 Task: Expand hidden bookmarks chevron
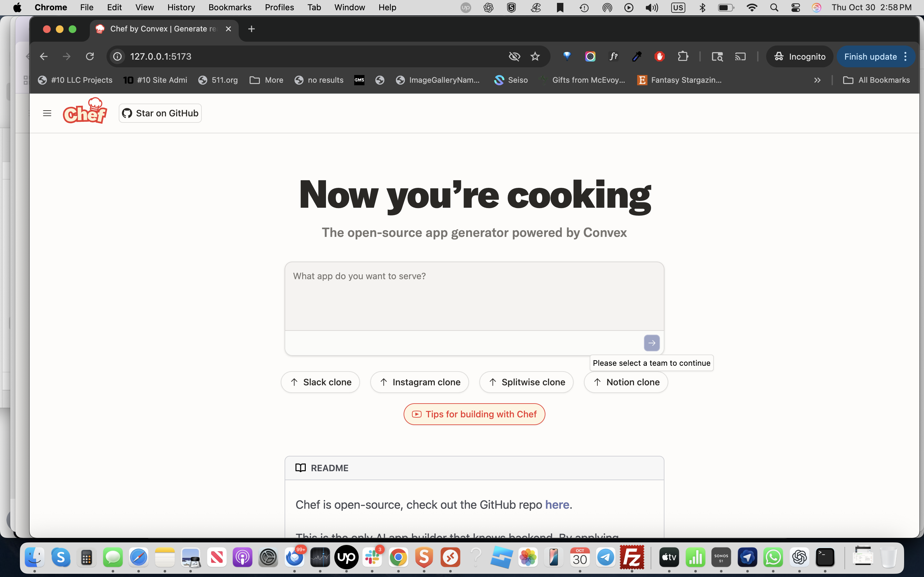coord(817,80)
